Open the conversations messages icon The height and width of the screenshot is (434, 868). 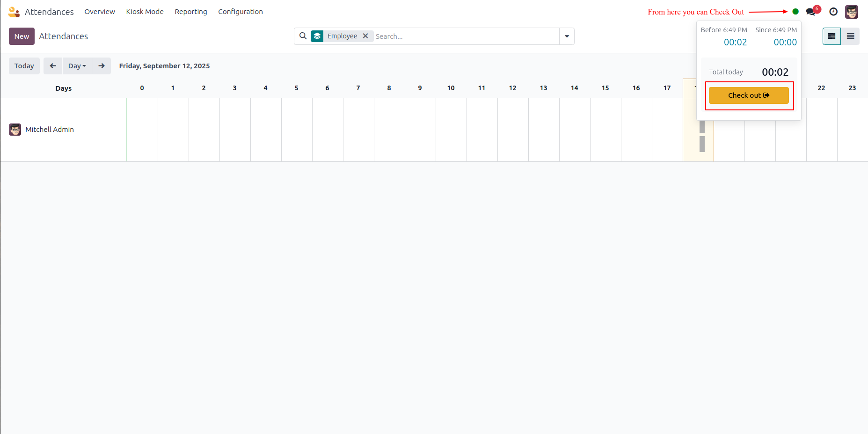point(811,12)
